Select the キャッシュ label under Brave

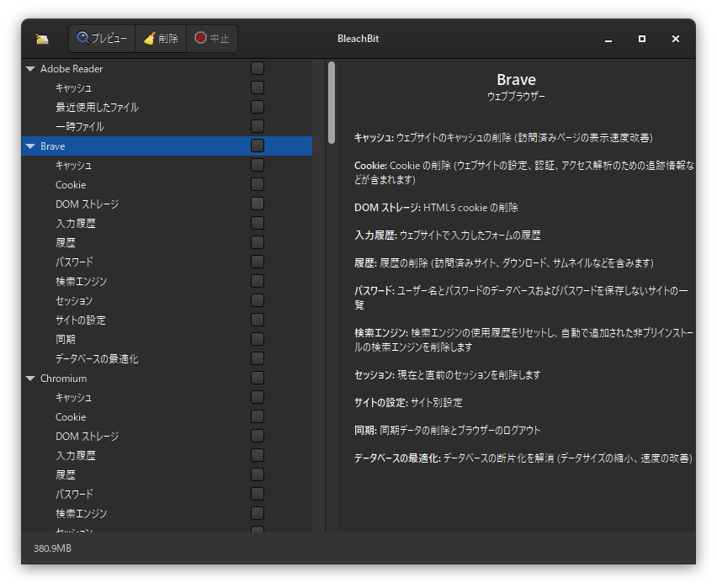[73, 166]
